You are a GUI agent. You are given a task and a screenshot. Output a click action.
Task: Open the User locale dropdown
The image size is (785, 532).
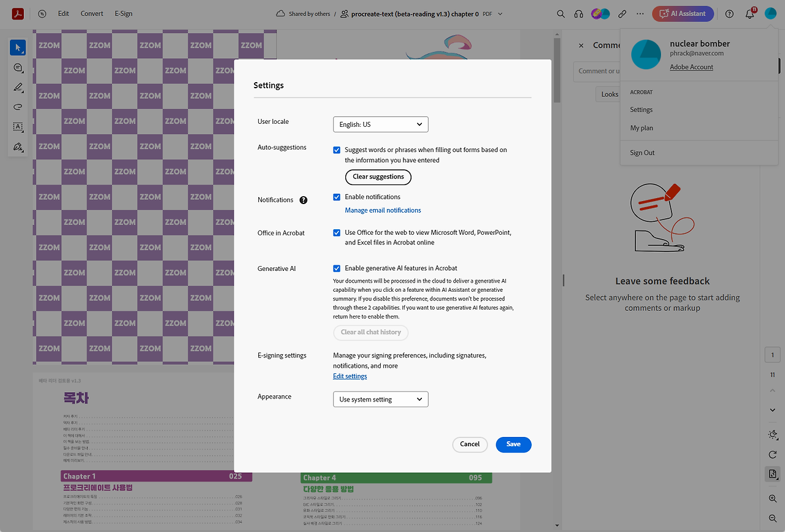(380, 124)
